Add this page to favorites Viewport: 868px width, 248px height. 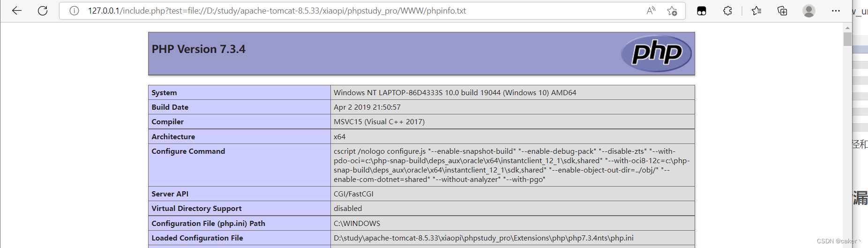click(672, 11)
